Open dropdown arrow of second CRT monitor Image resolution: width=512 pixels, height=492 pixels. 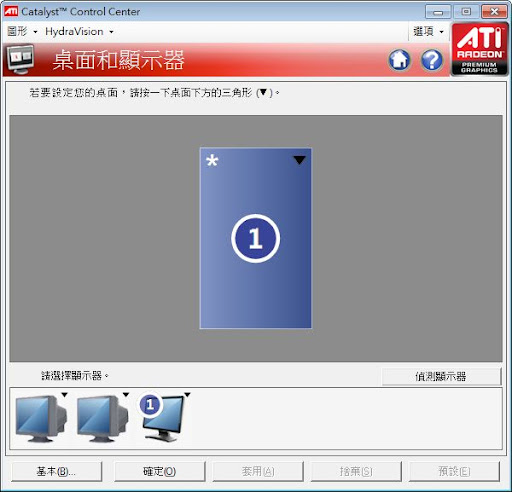[x=126, y=395]
